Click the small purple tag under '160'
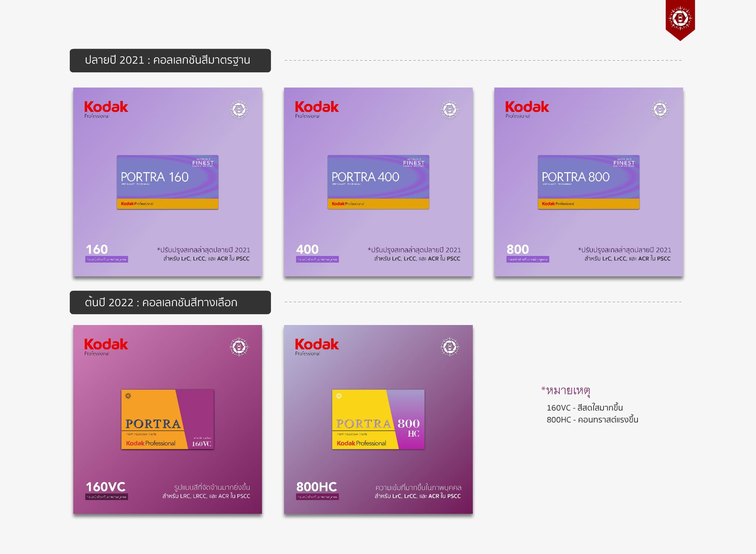The image size is (756, 554). tap(107, 259)
